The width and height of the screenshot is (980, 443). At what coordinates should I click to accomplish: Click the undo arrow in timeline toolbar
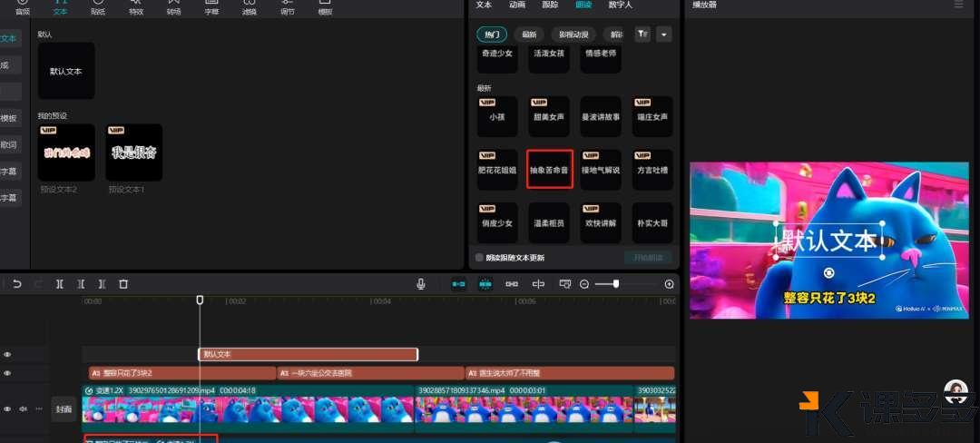click(17, 284)
